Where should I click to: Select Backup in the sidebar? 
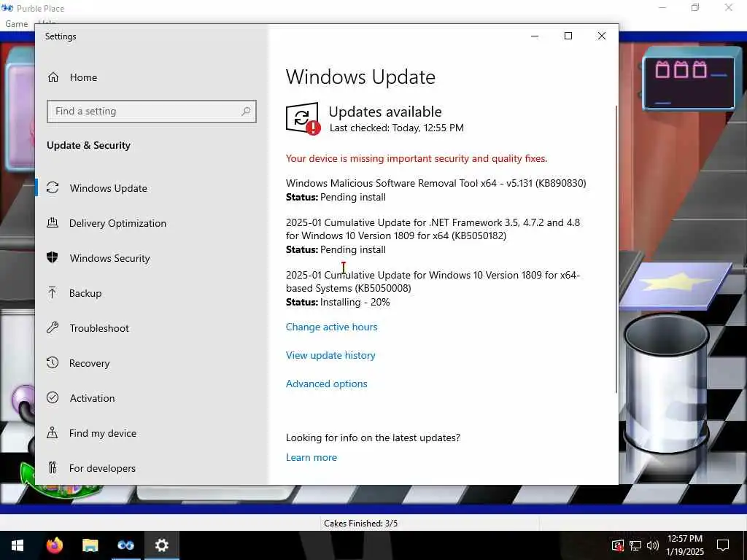(85, 293)
